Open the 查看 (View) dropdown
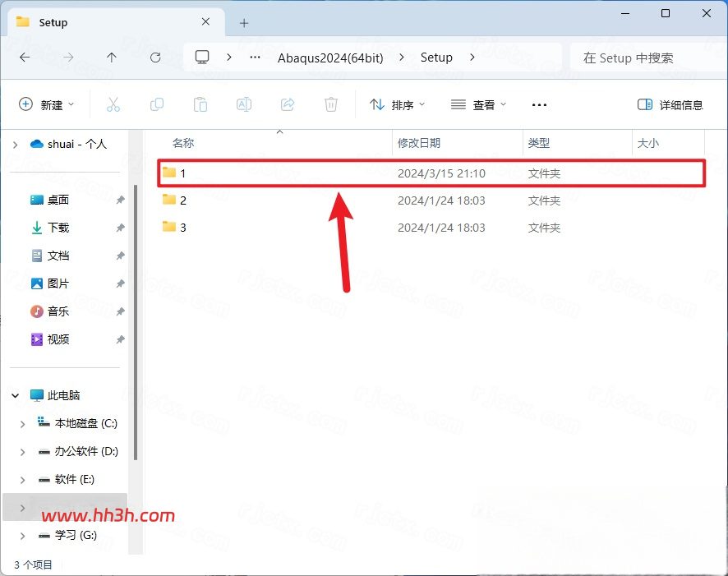 click(479, 105)
